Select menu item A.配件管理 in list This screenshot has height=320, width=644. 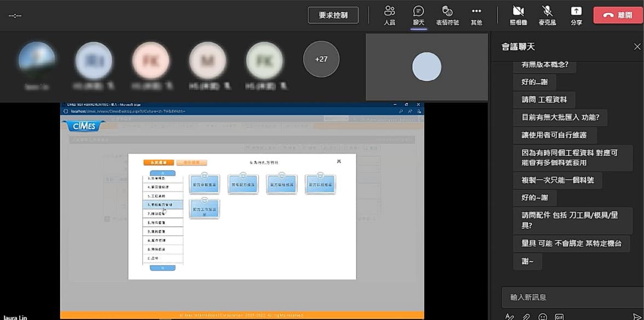pyautogui.click(x=163, y=240)
